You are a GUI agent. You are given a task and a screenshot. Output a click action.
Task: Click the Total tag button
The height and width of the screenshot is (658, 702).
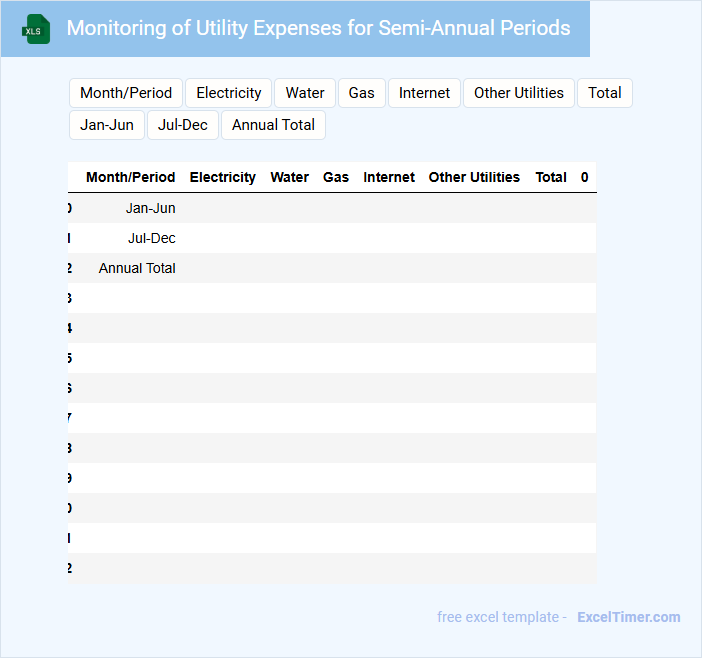(604, 93)
